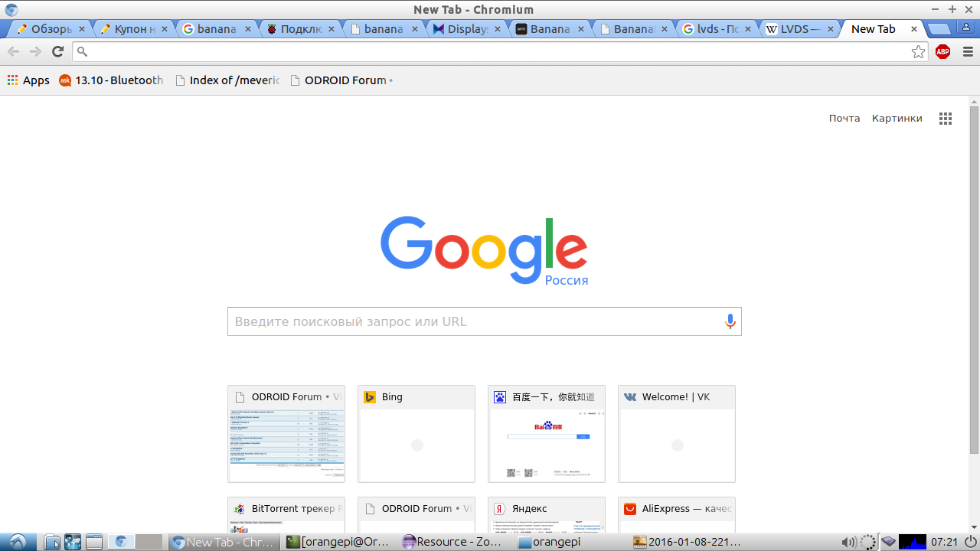Focus the New Tab - Chromium taskbar entry
Image resolution: width=980 pixels, height=551 pixels.
[225, 542]
